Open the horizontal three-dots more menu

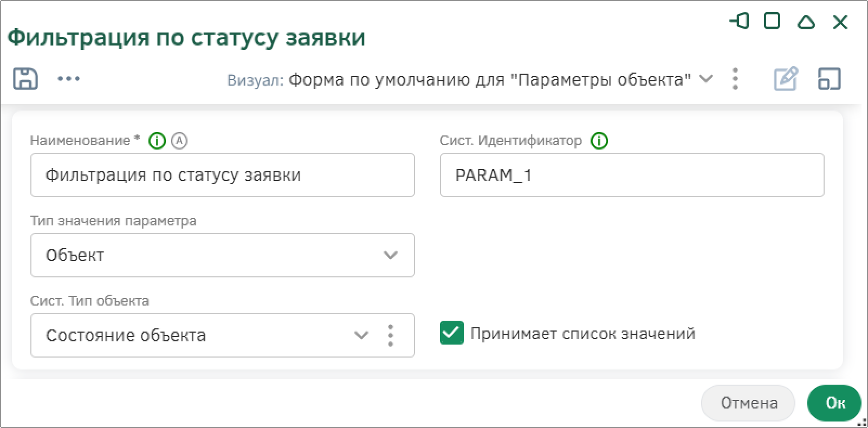[x=69, y=79]
